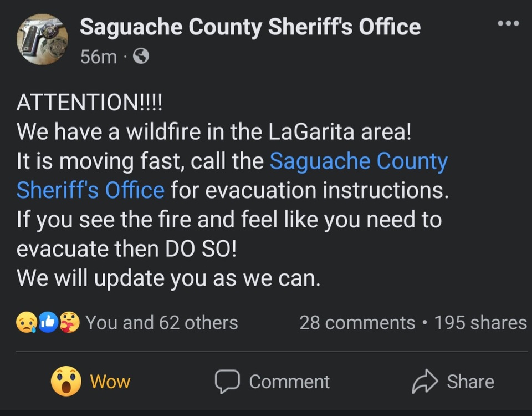The image size is (532, 416).
Task: Open the three-dot post options menu
Action: click(508, 24)
